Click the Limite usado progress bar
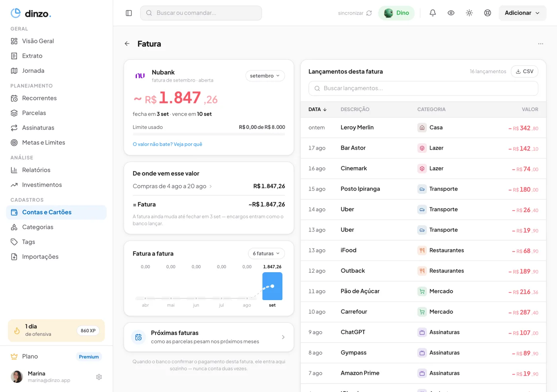This screenshot has height=392, width=557. point(209,135)
